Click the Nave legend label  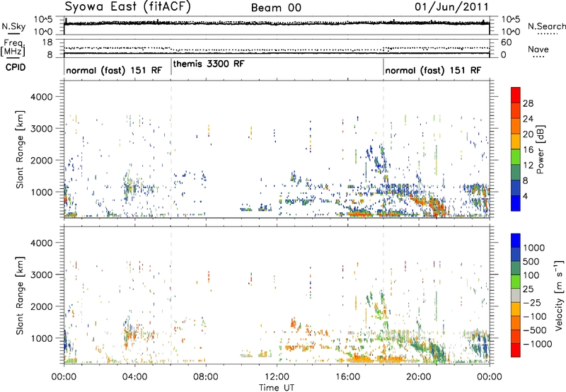(538, 50)
